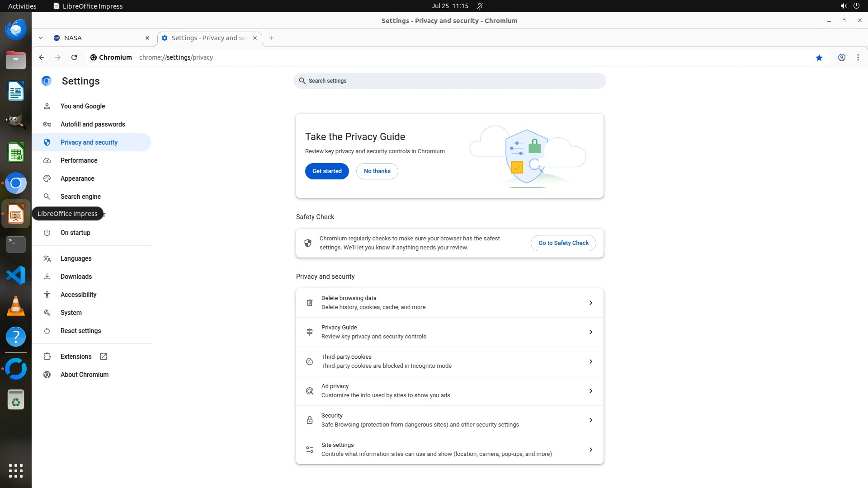This screenshot has width=868, height=488.
Task: Click the Go to Safety Check button
Action: [x=563, y=243]
